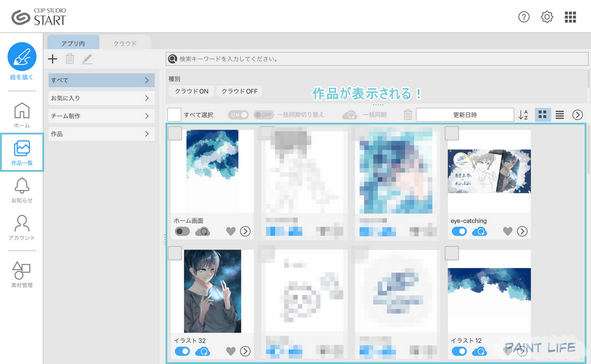Check the eye-catching artwork's selection checkbox
Viewport: 591px width, 364px height.
point(451,133)
